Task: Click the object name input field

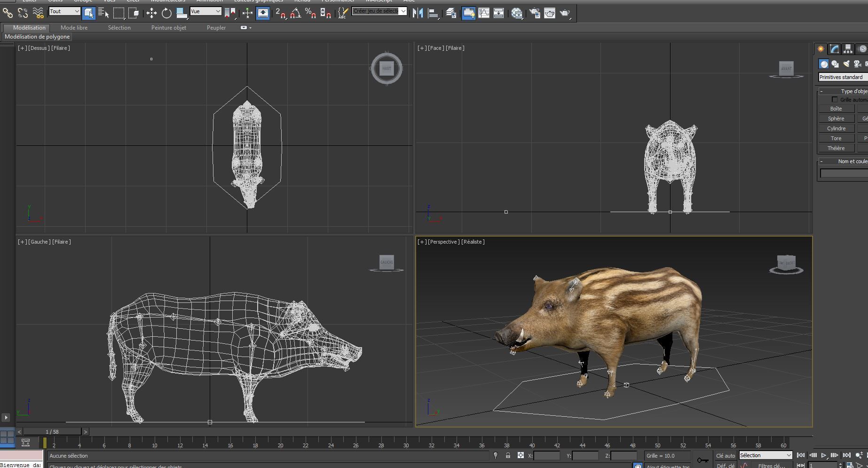Action: [844, 174]
